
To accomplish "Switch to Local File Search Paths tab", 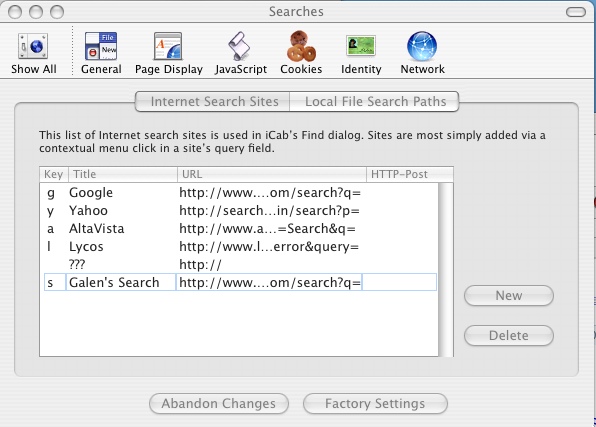I will 375,102.
